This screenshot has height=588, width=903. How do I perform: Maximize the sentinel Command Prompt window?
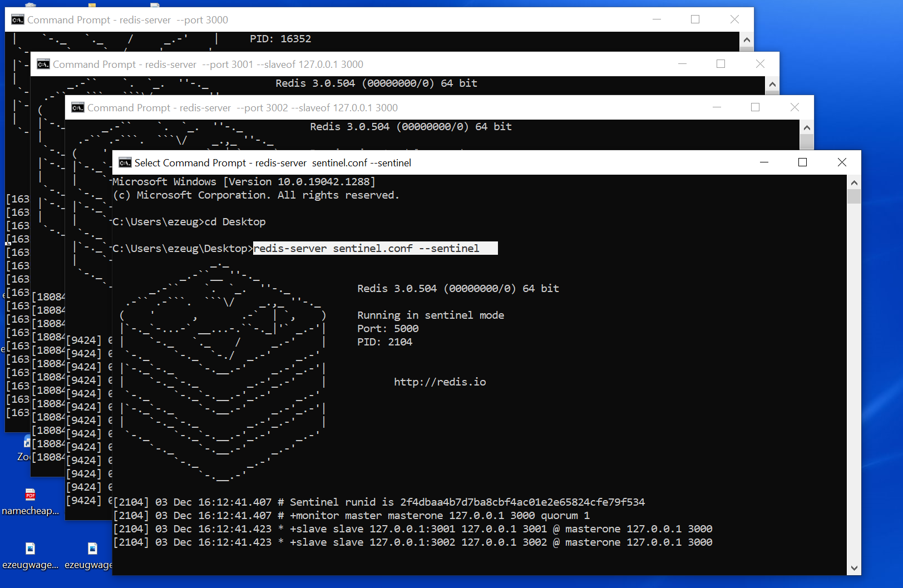point(802,162)
